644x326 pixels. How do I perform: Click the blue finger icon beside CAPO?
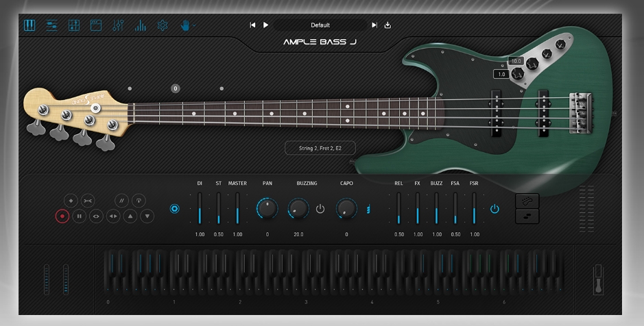tap(369, 209)
